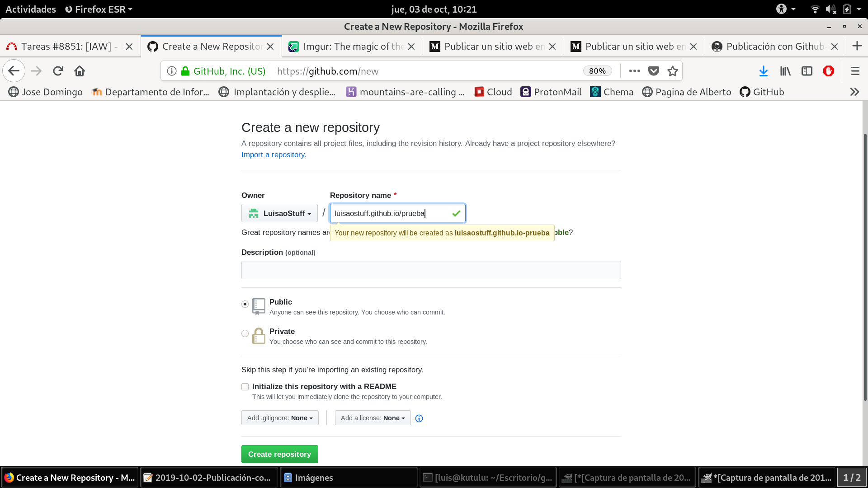The width and height of the screenshot is (868, 488).
Task: Switch to the Imgur browser tab
Action: tap(352, 47)
